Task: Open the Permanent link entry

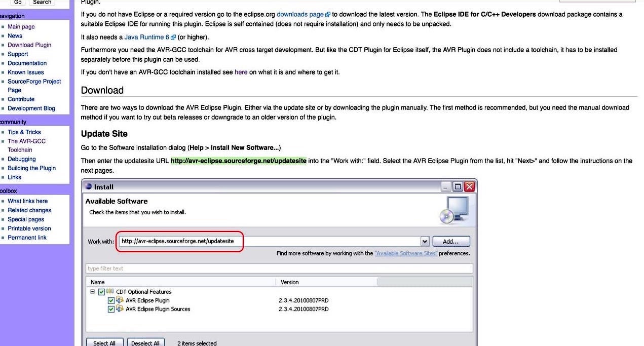Action: point(27,238)
